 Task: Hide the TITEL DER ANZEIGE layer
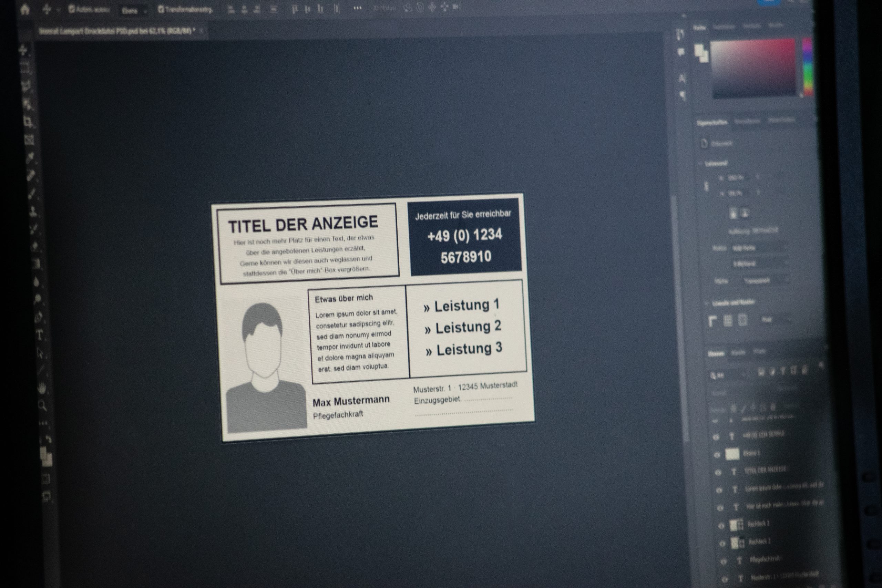pos(718,473)
